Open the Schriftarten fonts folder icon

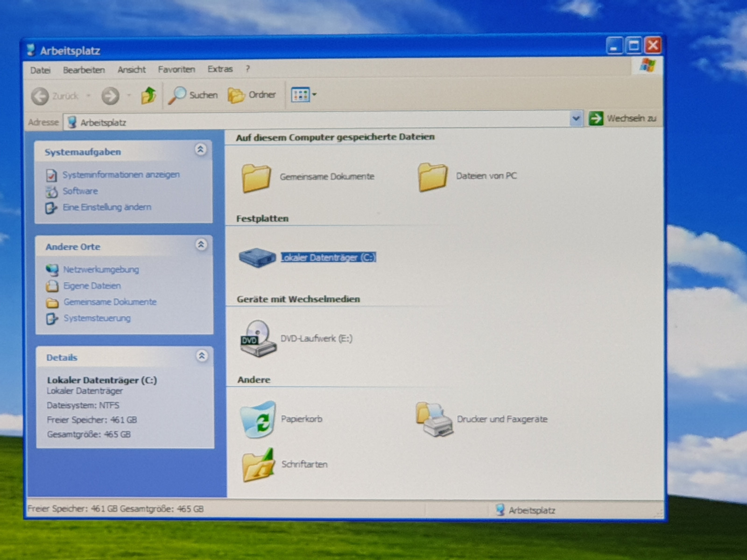pos(258,464)
